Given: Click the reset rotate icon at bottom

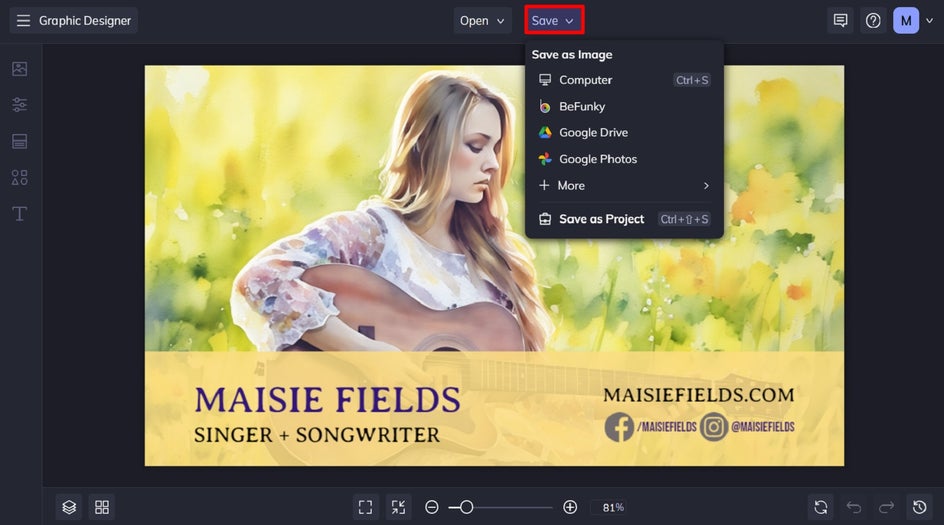Looking at the screenshot, I should [821, 507].
